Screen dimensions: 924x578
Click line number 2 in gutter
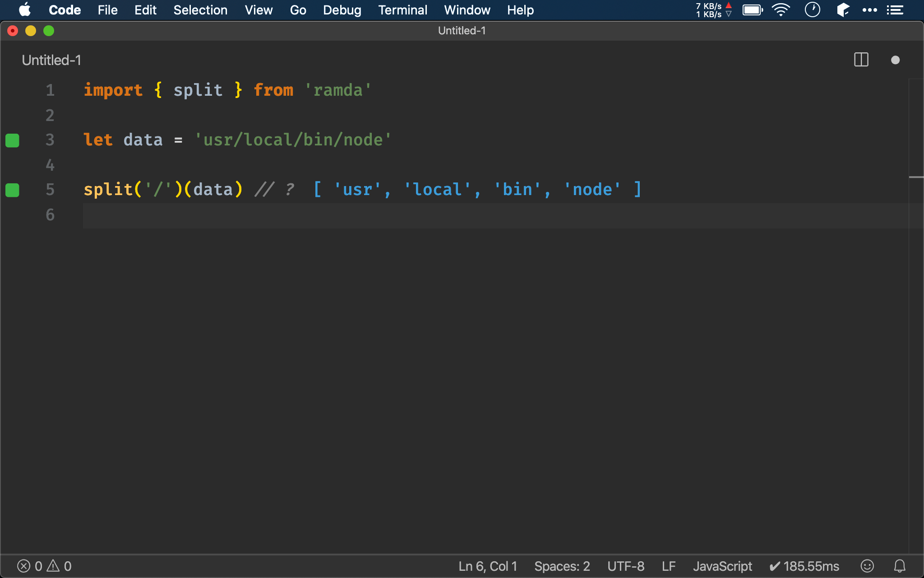coord(50,116)
